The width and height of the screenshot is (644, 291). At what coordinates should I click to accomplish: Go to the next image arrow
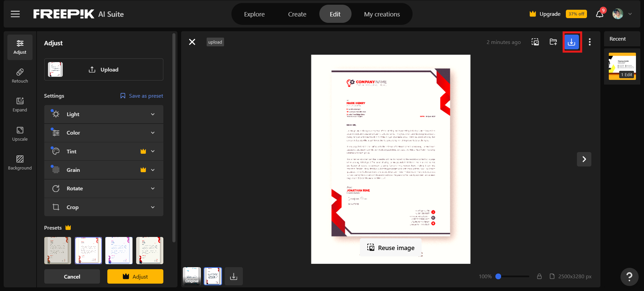[x=584, y=159]
